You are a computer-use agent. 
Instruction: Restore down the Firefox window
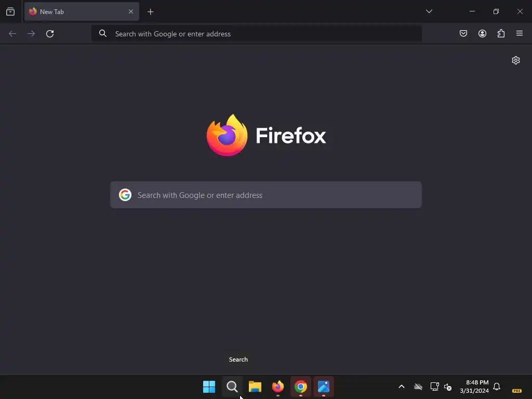(x=496, y=11)
